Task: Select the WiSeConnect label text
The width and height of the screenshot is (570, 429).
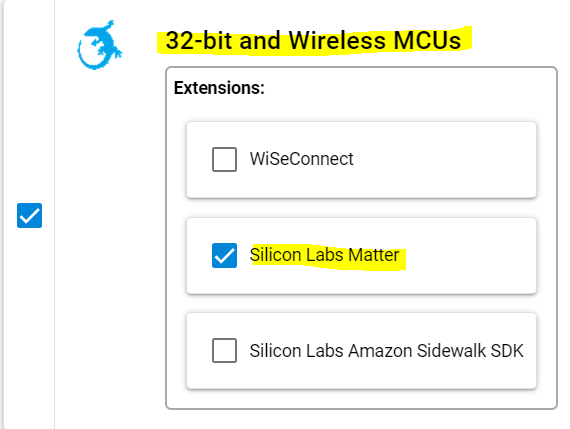Action: pyautogui.click(x=301, y=159)
